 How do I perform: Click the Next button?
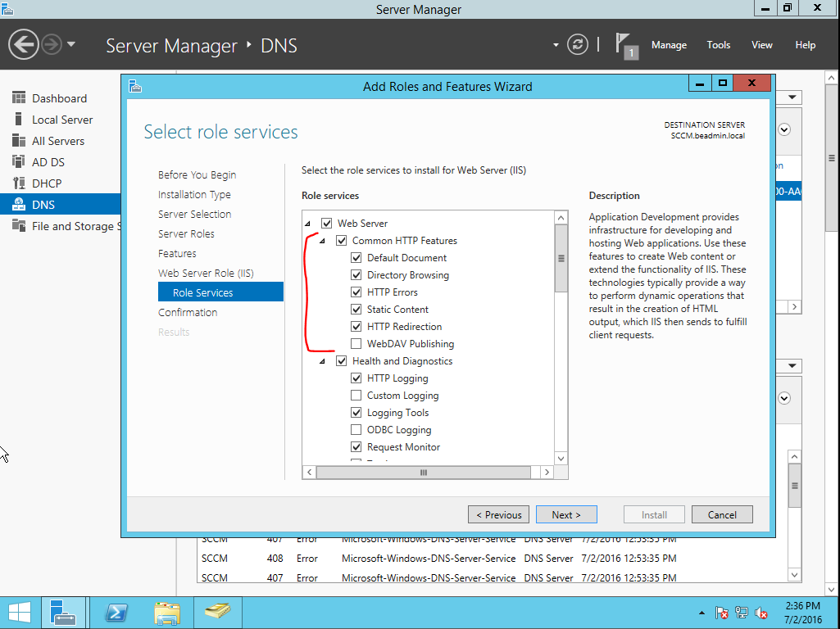[x=566, y=514]
